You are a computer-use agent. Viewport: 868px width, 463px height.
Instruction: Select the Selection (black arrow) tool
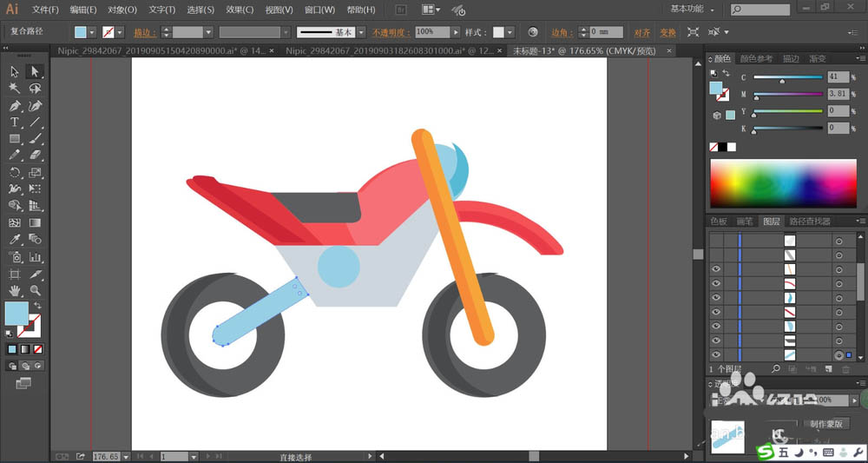(15, 71)
